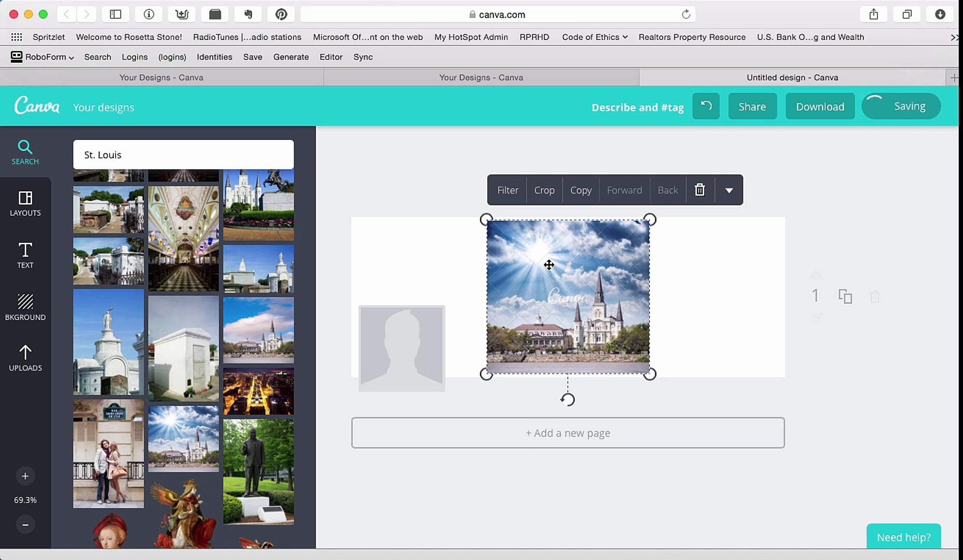The width and height of the screenshot is (963, 560).
Task: Delete the selected image using the trash icon
Action: [699, 190]
